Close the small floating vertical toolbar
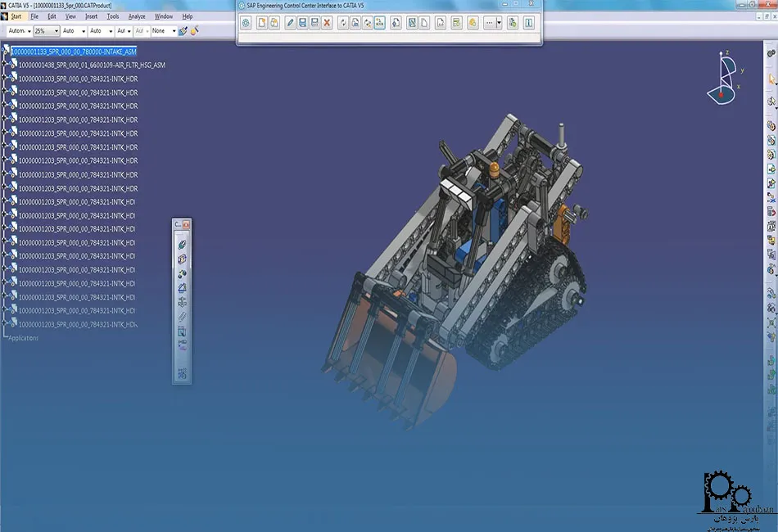 187,224
